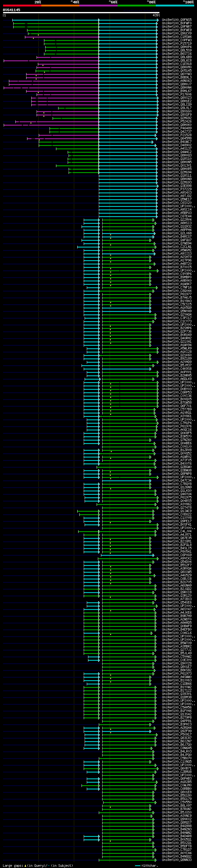Select UniRef100_O48902 label
This screenshot has width=197, height=868.
[x=176, y=145]
